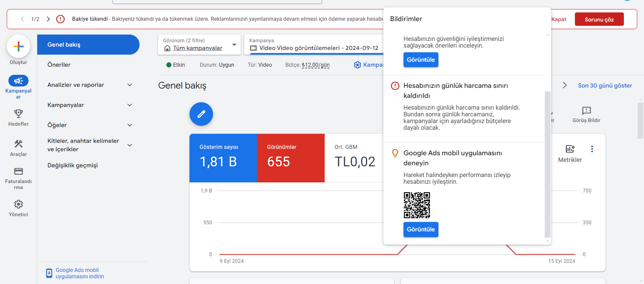This screenshot has height=284, width=644.
Task: Click the red warning icon in banner
Action: 60,19
